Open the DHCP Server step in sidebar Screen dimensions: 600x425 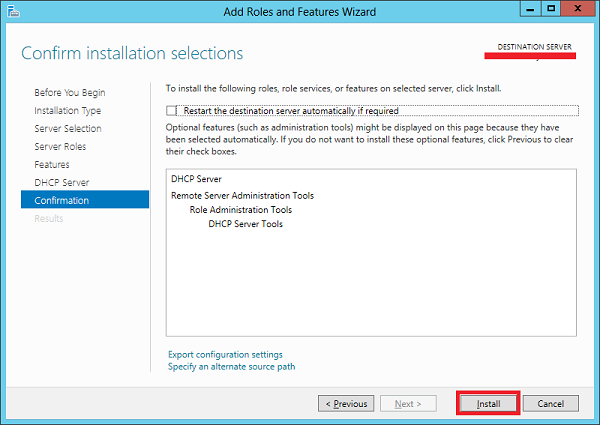pyautogui.click(x=62, y=183)
